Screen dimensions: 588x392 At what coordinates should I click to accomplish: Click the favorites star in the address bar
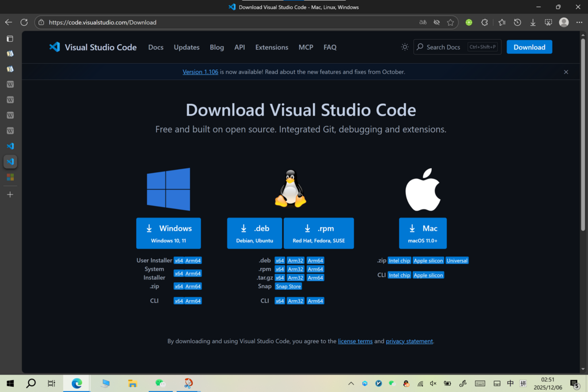[x=451, y=22]
